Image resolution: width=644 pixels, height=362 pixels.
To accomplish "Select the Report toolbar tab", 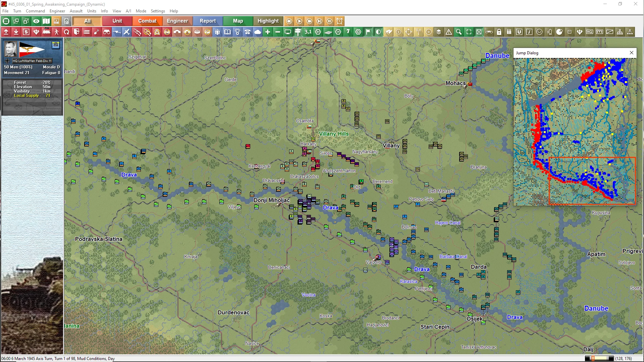I will pos(208,21).
